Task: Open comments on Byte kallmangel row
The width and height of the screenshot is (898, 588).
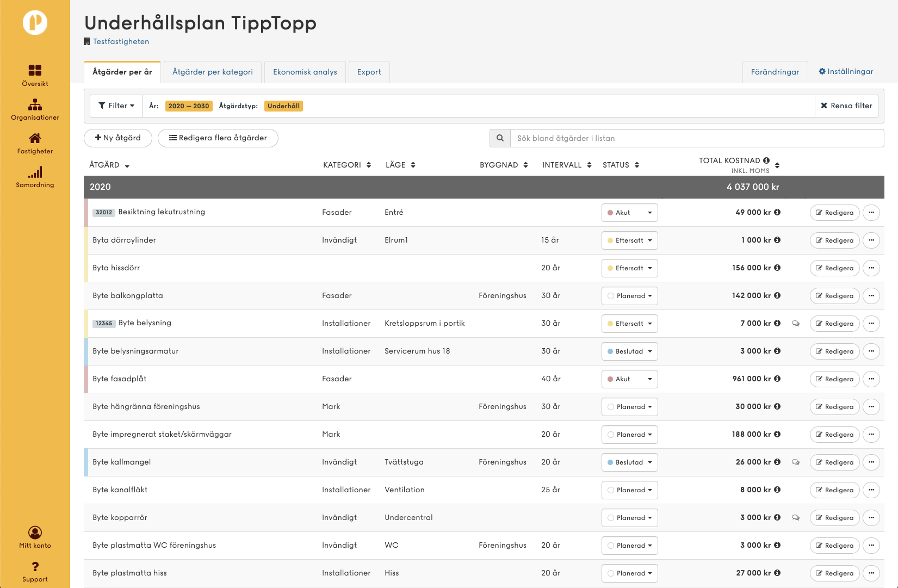Action: coord(796,462)
